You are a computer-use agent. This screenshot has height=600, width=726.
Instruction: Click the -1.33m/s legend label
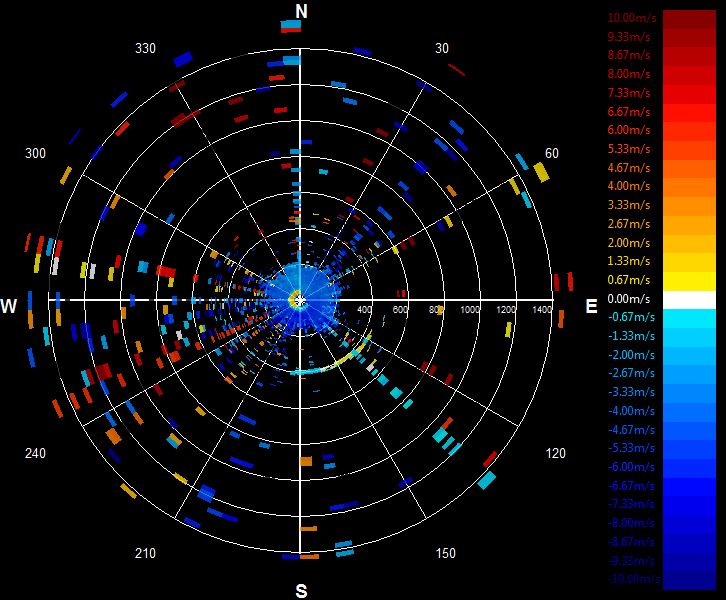click(x=631, y=336)
